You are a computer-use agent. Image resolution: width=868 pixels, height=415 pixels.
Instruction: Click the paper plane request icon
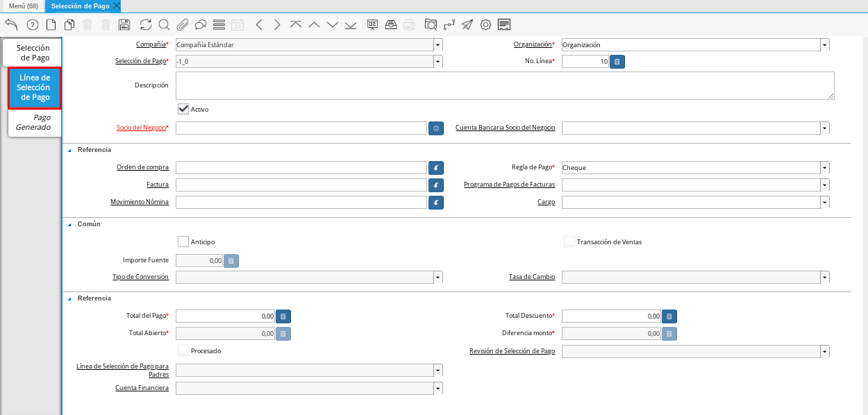tap(467, 25)
